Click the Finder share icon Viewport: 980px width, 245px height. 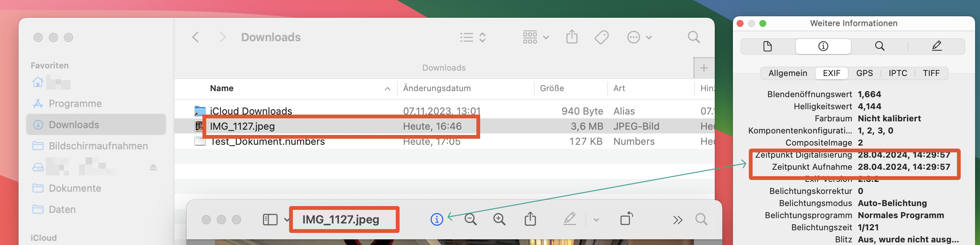572,37
